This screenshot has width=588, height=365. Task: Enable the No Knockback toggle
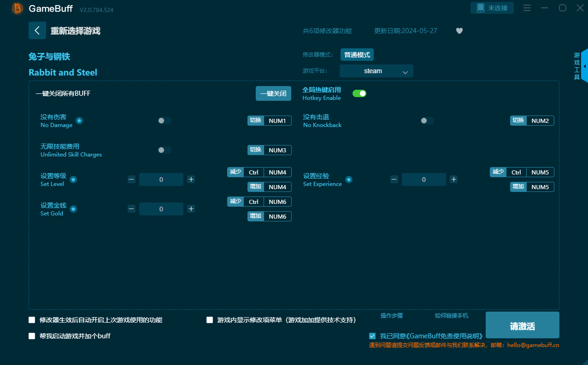[427, 121]
